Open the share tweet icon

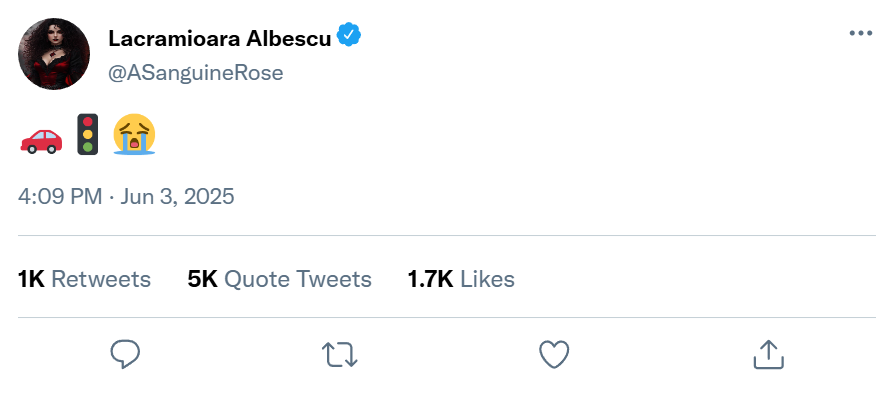(x=767, y=353)
